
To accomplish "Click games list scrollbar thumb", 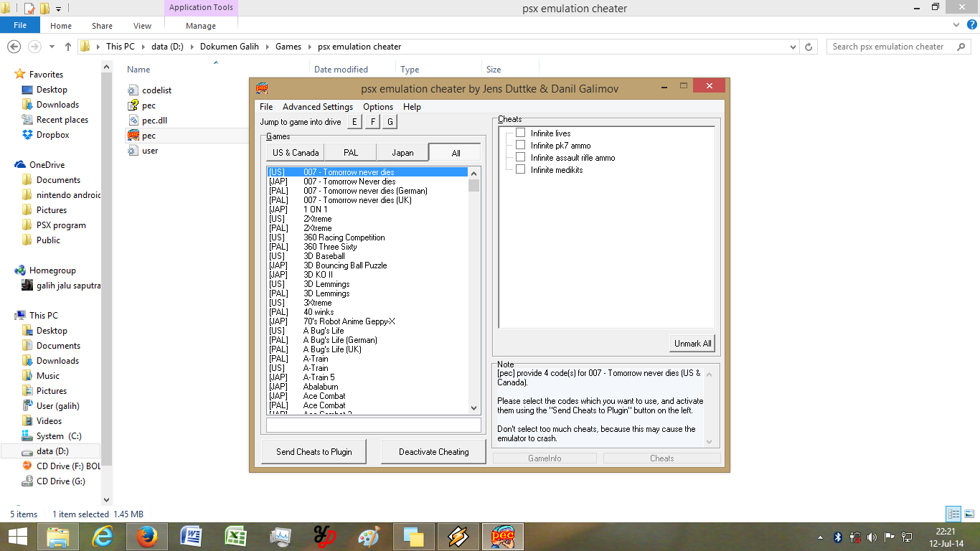I will pyautogui.click(x=473, y=185).
